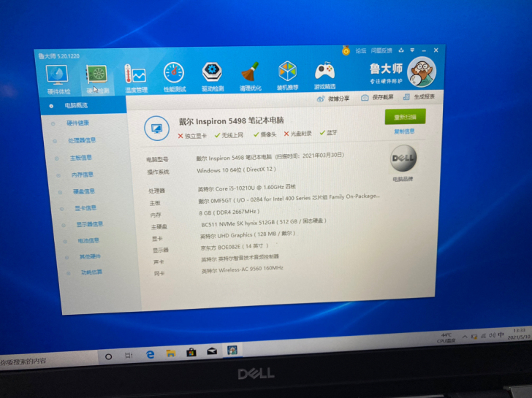Click the 8 GB DDR4 2667MHz memory text
Screen dimensions: 532x398
tap(229, 213)
